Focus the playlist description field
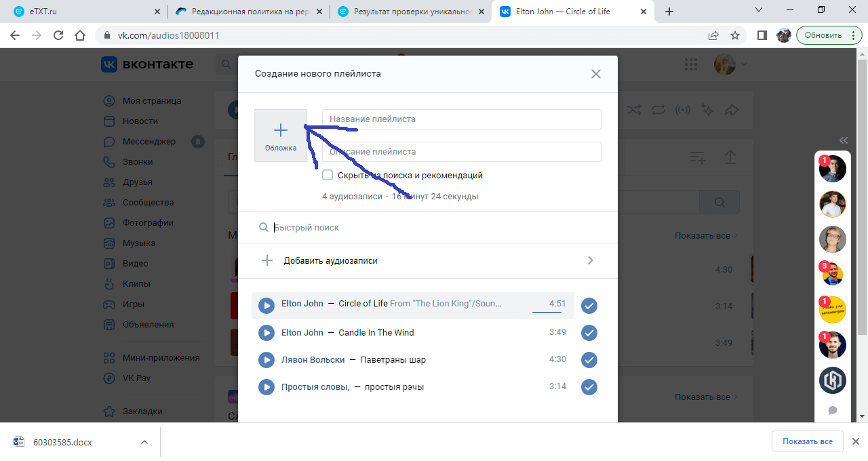868x461 pixels. coord(462,152)
